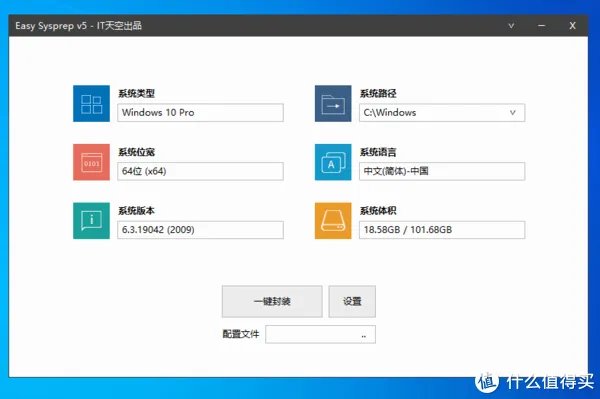600x399 pixels.
Task: Click the 系统路径 label
Action: (x=378, y=93)
